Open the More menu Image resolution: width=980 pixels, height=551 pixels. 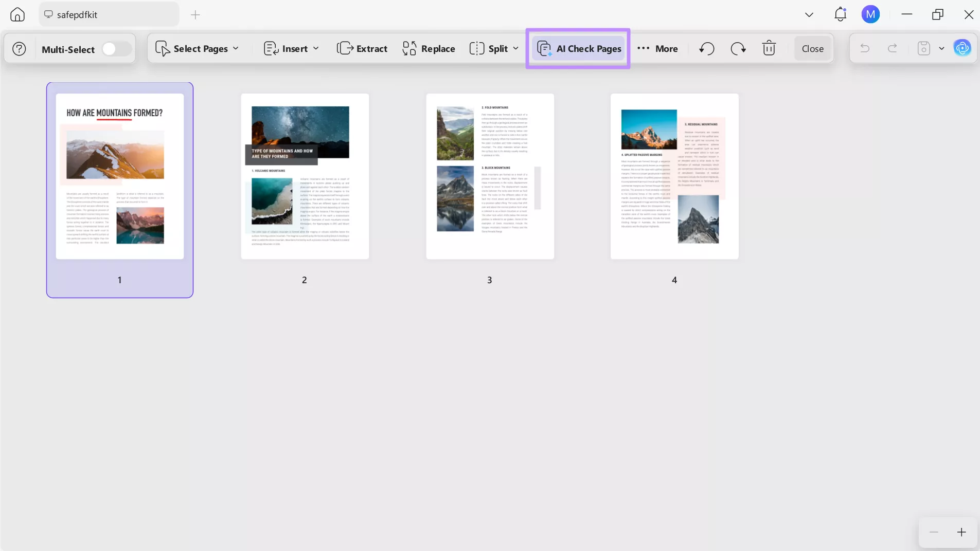[x=659, y=48]
